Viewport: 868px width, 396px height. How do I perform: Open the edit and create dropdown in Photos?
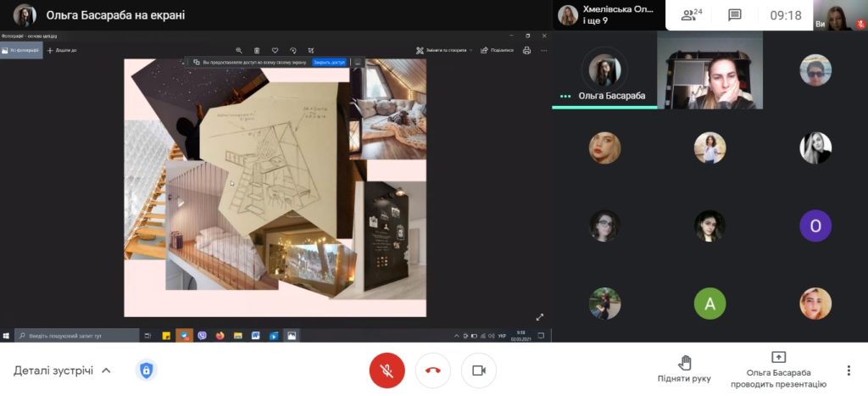coord(443,51)
